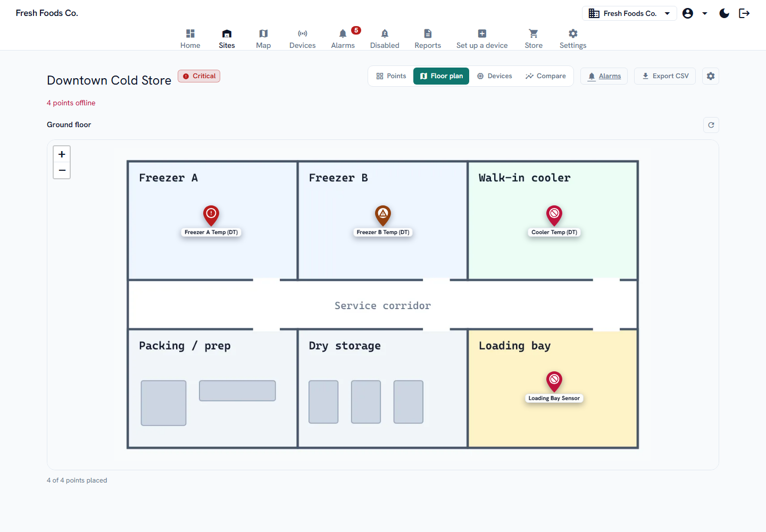
Task: Open Settings in top navigation
Action: point(573,39)
